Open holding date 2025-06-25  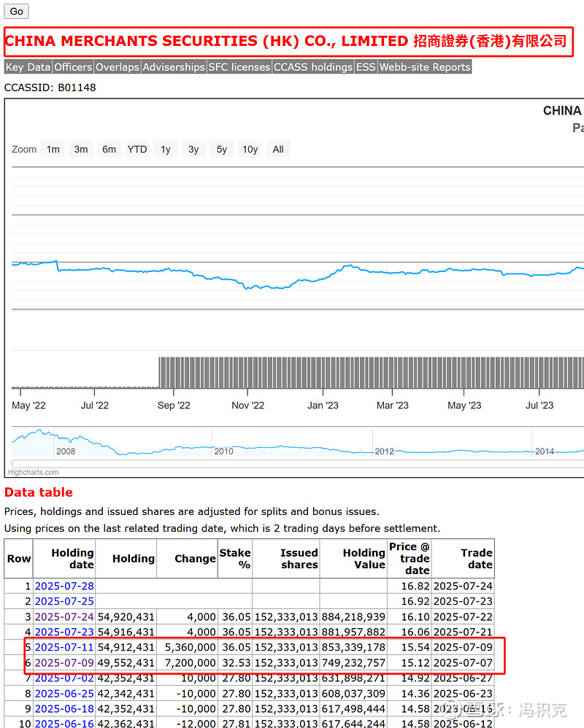pos(64,693)
